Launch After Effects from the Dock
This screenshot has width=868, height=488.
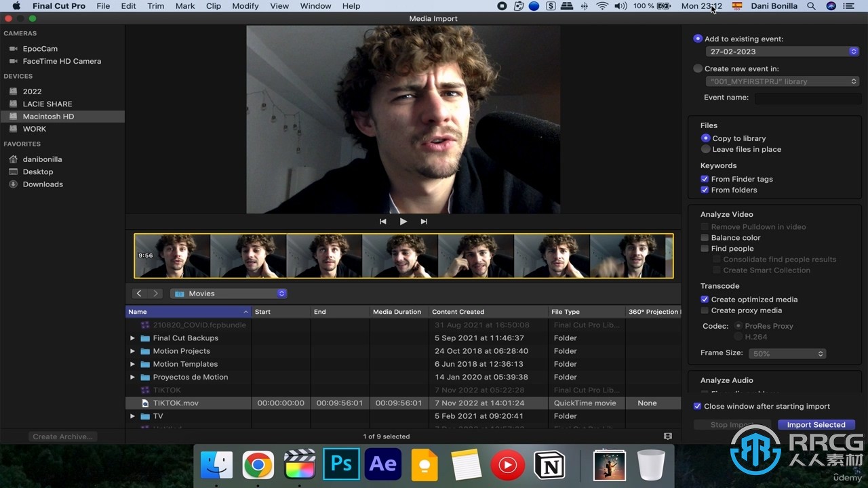383,465
